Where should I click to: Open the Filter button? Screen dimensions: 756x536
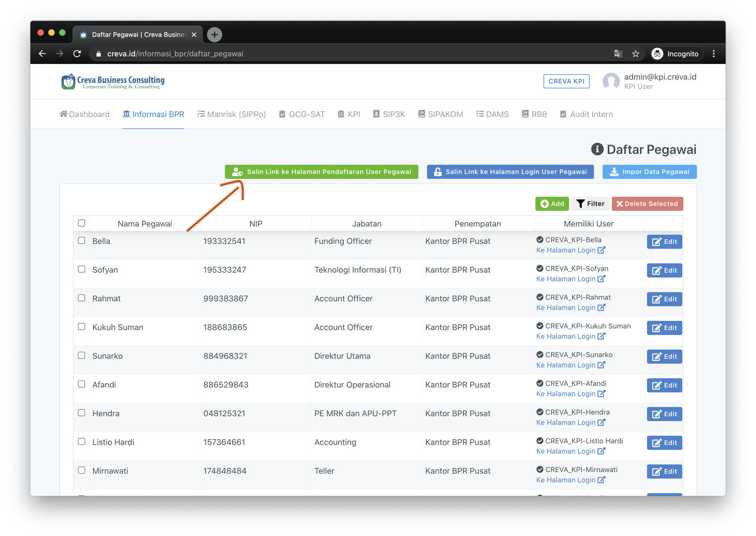coord(590,204)
